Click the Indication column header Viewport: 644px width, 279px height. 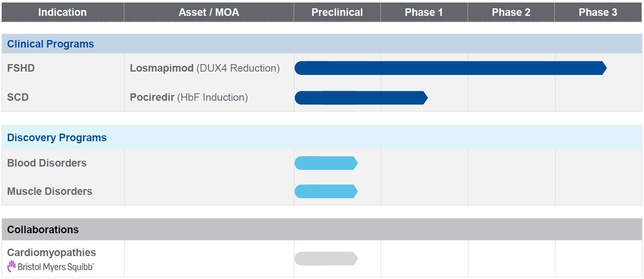(63, 12)
